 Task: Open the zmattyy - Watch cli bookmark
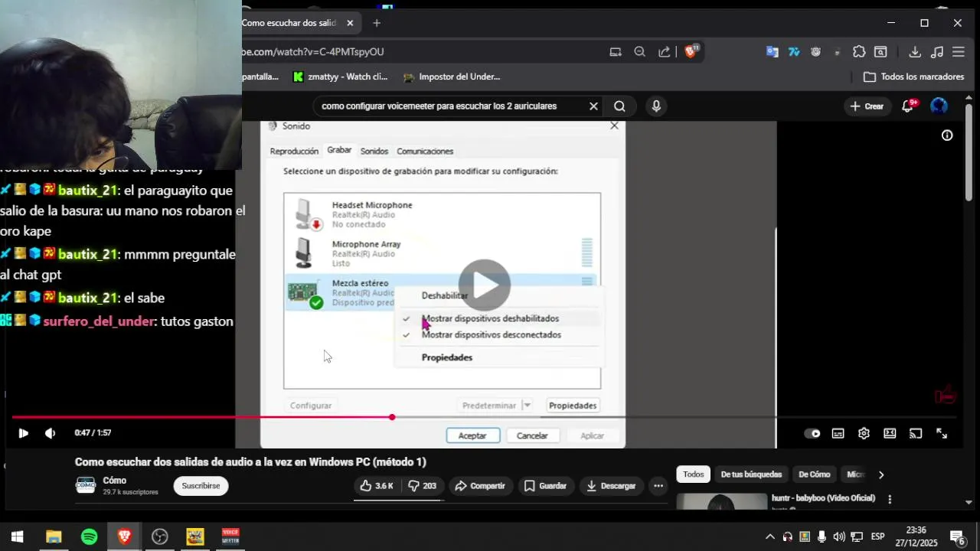tap(341, 77)
